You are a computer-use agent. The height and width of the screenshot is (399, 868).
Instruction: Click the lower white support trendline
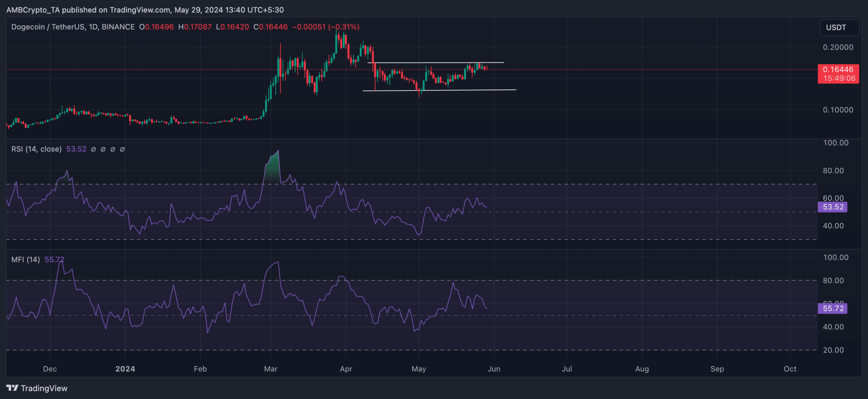439,90
